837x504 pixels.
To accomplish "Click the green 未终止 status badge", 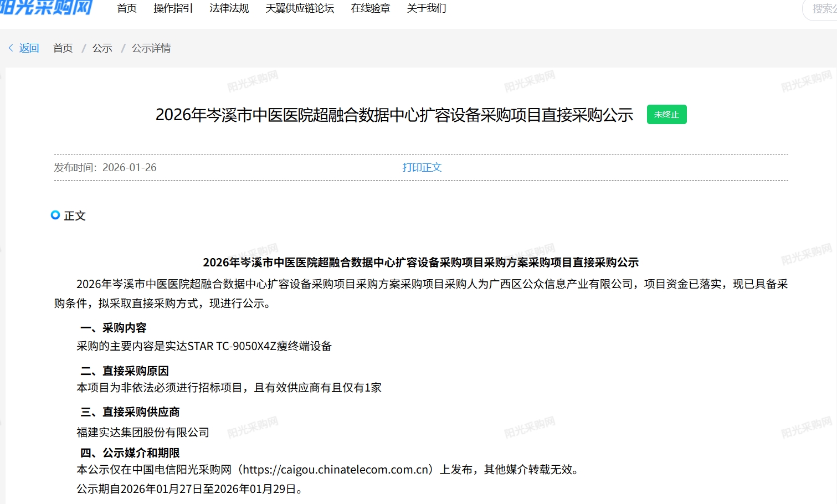I will point(666,115).
